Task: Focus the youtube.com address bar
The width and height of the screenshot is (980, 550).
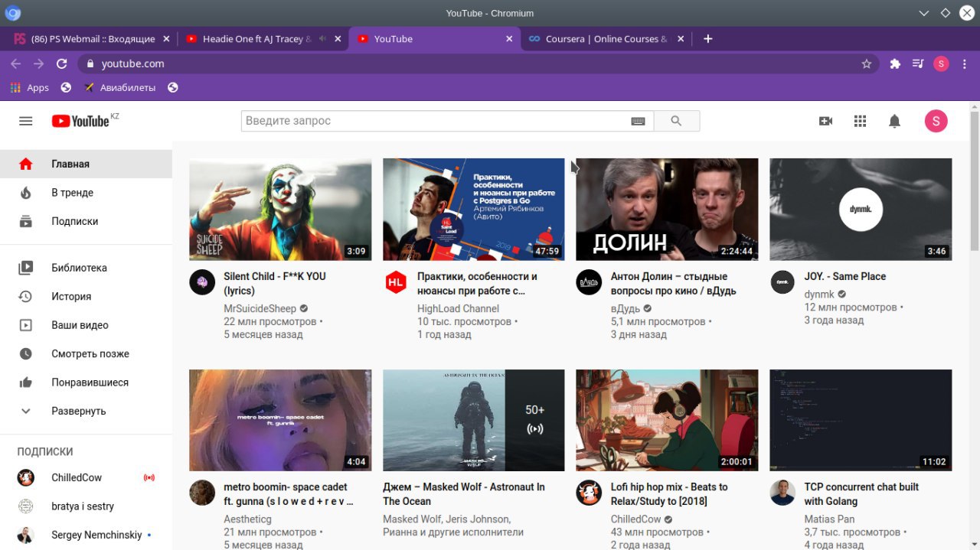Action: tap(479, 64)
